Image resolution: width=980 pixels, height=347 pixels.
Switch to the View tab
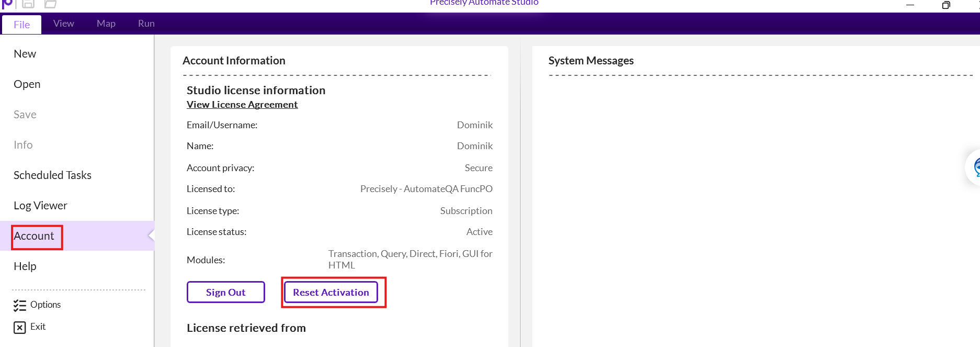point(64,24)
